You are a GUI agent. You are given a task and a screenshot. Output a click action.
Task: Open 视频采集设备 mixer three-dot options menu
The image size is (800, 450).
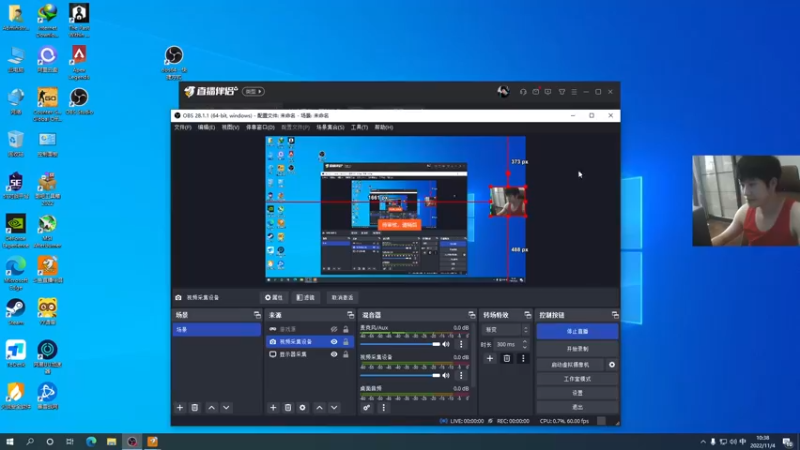click(461, 376)
